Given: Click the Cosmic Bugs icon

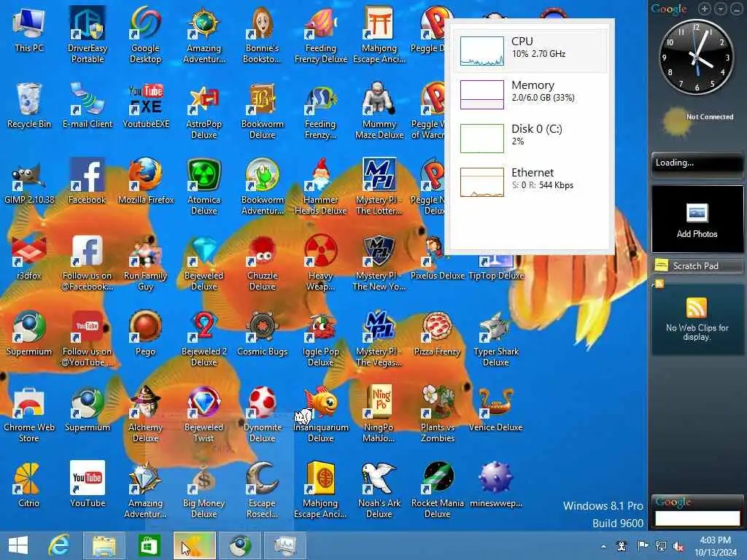Looking at the screenshot, I should pos(263,333).
